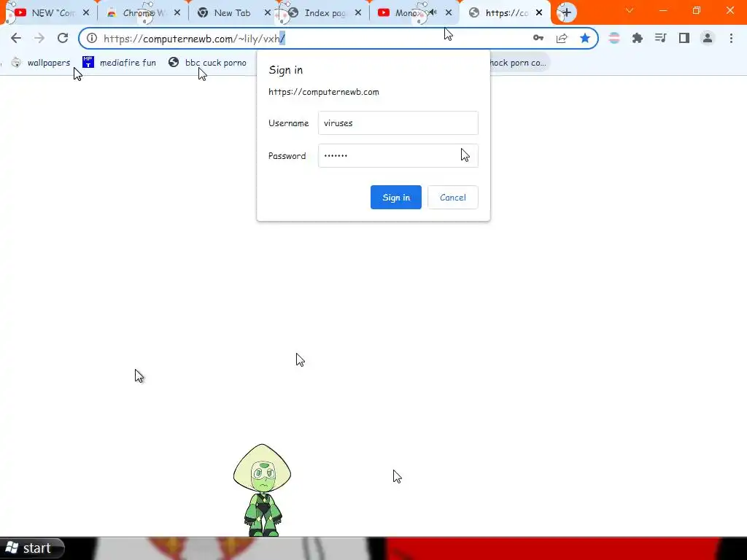The image size is (747, 560).
Task: Reload the page with the refresh icon
Action: pyautogui.click(x=63, y=38)
